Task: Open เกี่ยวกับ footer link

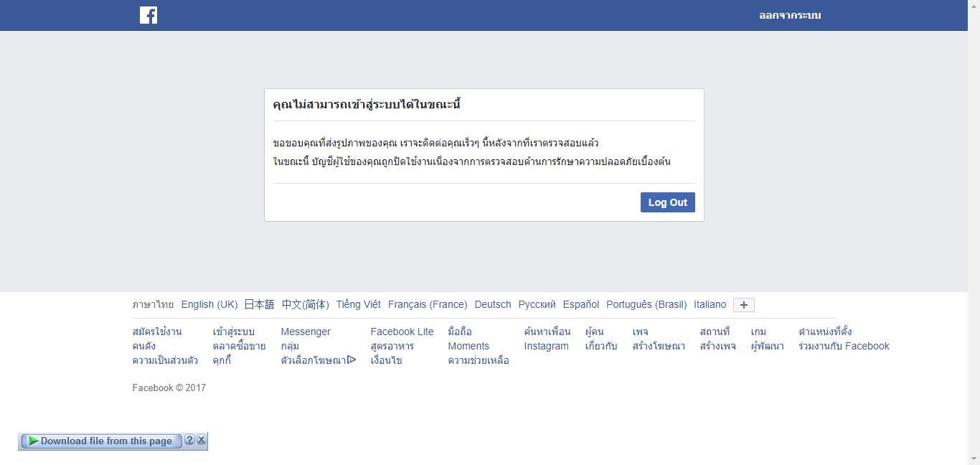Action: pos(601,346)
